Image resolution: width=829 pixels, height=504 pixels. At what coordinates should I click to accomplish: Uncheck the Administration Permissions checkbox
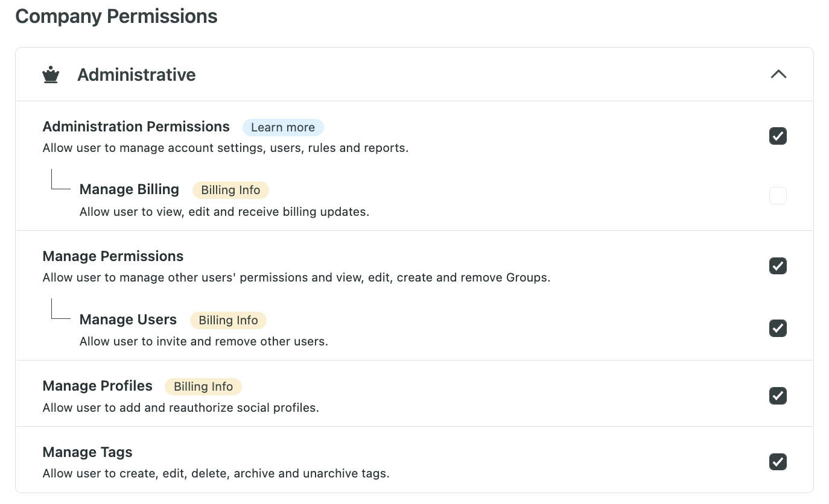778,136
